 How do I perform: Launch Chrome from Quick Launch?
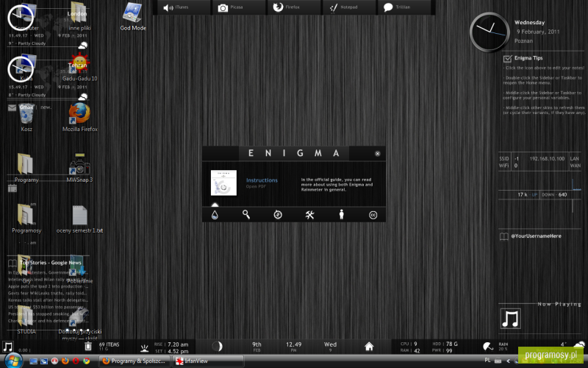(x=86, y=361)
